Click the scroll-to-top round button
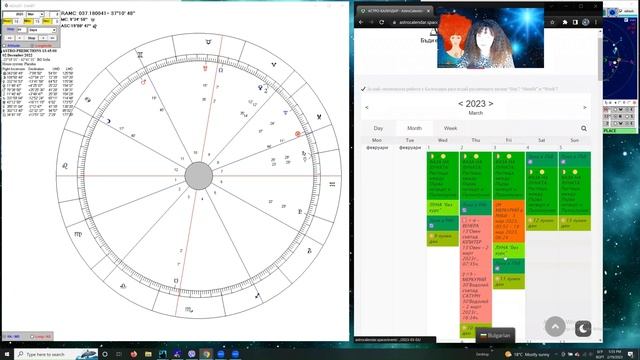Screen dimensions: 640x360 (x=555, y=327)
